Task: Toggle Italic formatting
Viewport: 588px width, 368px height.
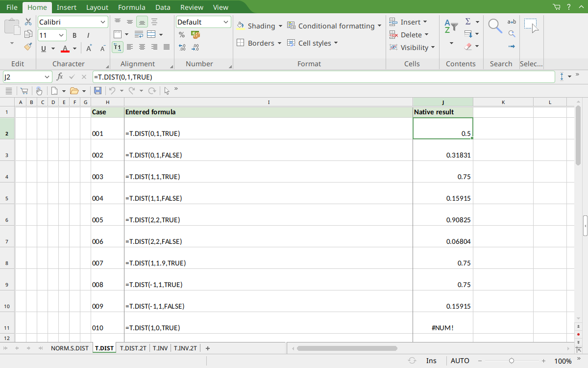Action: click(88, 35)
